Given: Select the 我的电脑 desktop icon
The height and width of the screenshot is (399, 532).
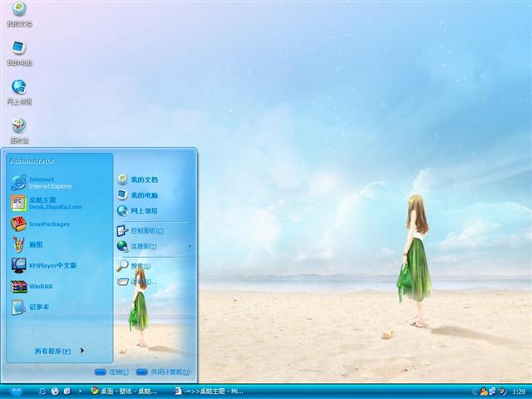Looking at the screenshot, I should (x=19, y=53).
